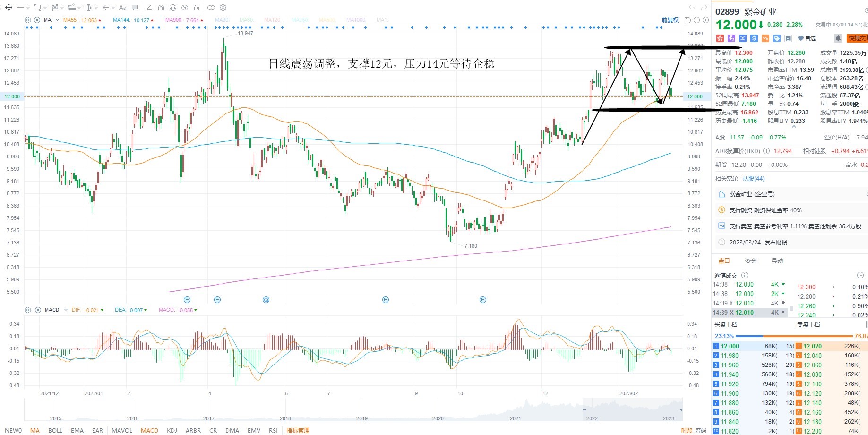Viewport: 868px width, 435px height.
Task: Click the undo arrow above chart
Action: [692, 8]
